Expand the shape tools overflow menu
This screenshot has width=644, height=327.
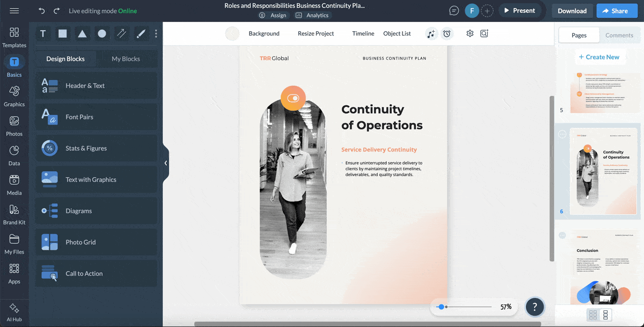pyautogui.click(x=156, y=33)
